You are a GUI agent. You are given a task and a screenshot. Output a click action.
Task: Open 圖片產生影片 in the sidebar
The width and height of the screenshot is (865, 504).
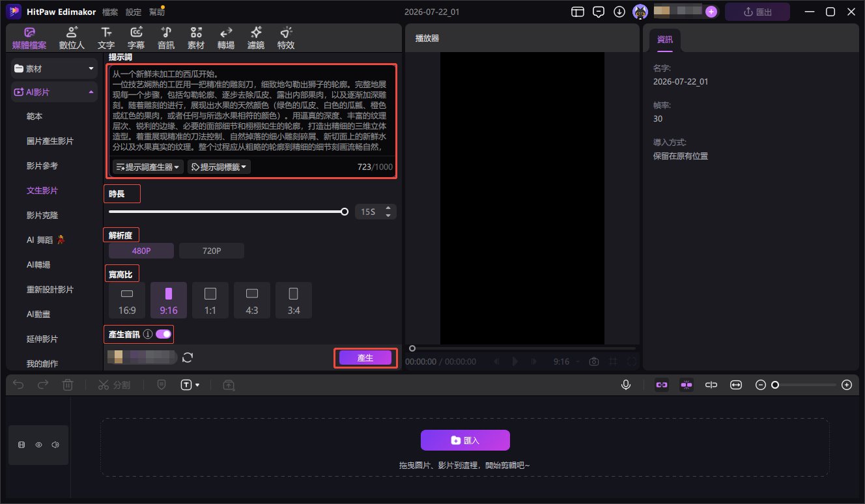coord(50,141)
